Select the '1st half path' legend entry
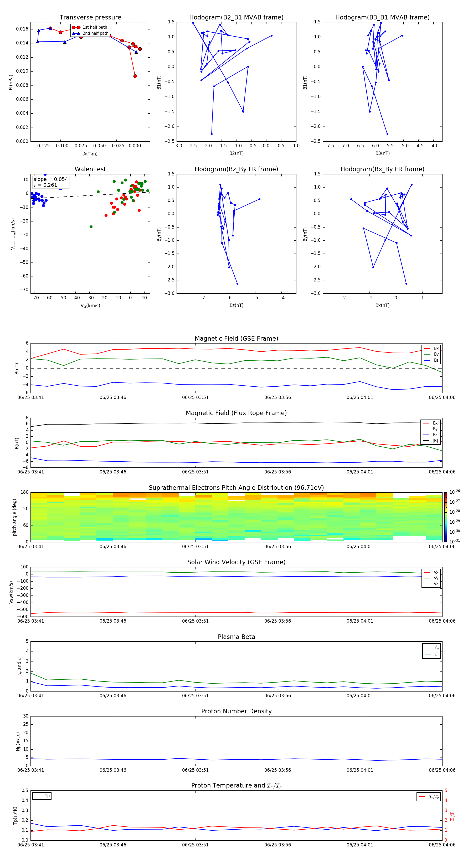 click(x=90, y=27)
